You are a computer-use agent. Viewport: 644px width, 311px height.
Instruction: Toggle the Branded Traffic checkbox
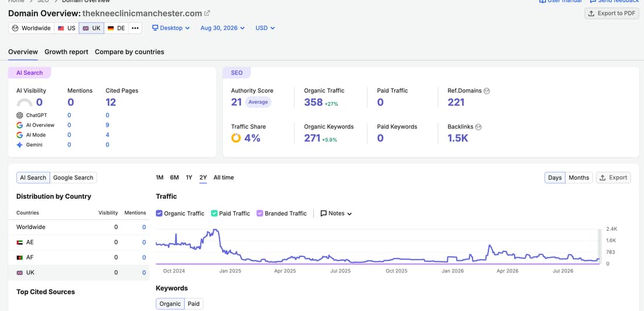[x=259, y=213]
